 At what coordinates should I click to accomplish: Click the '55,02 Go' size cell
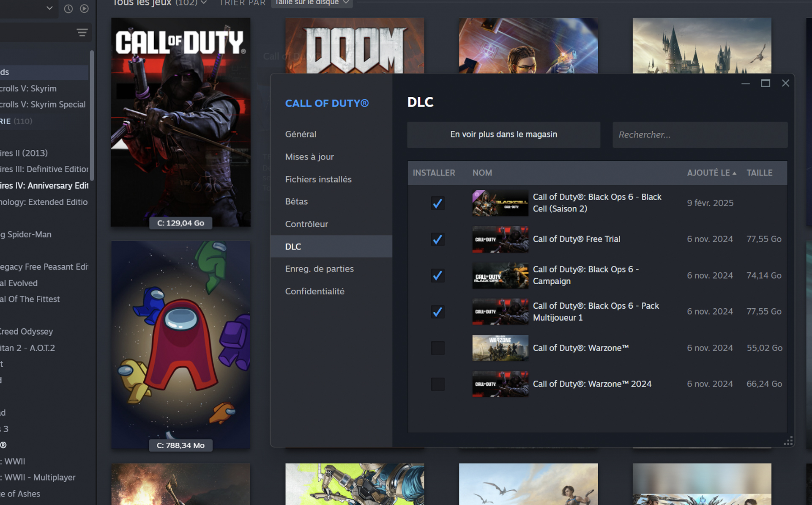[764, 348]
